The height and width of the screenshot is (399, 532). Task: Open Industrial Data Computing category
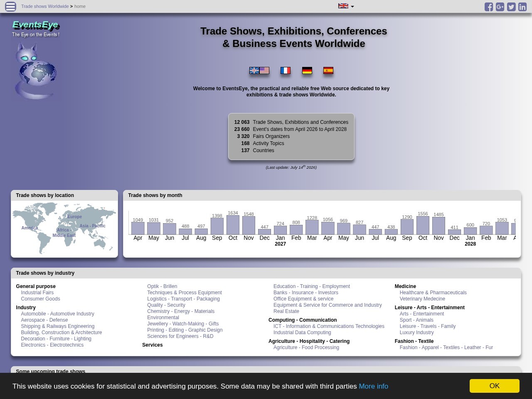pyautogui.click(x=302, y=332)
